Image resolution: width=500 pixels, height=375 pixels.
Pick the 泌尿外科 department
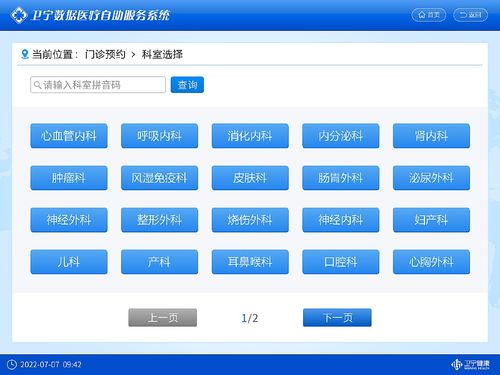click(x=431, y=178)
